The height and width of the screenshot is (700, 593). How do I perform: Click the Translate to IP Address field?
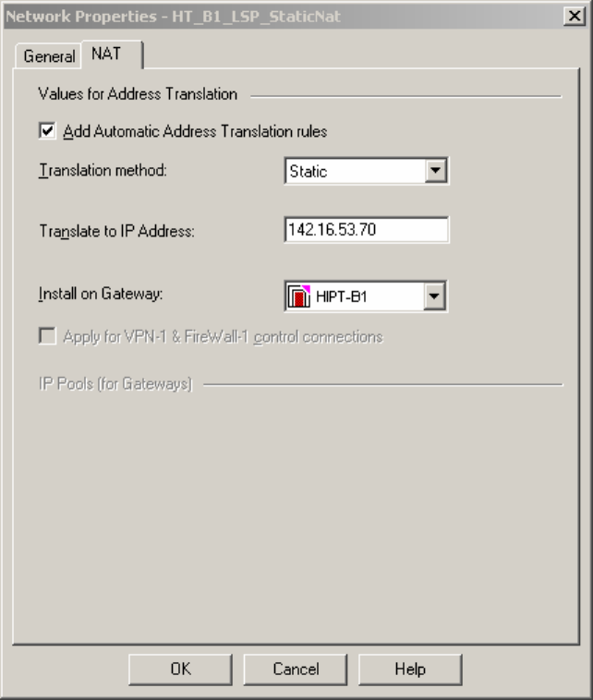[367, 231]
